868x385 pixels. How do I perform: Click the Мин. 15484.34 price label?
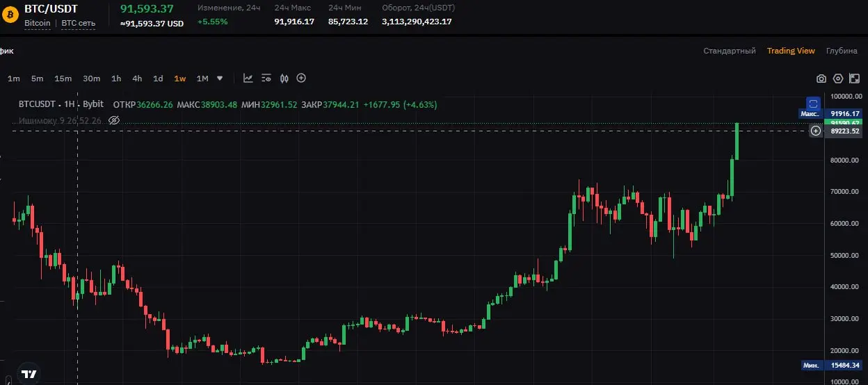[831, 365]
